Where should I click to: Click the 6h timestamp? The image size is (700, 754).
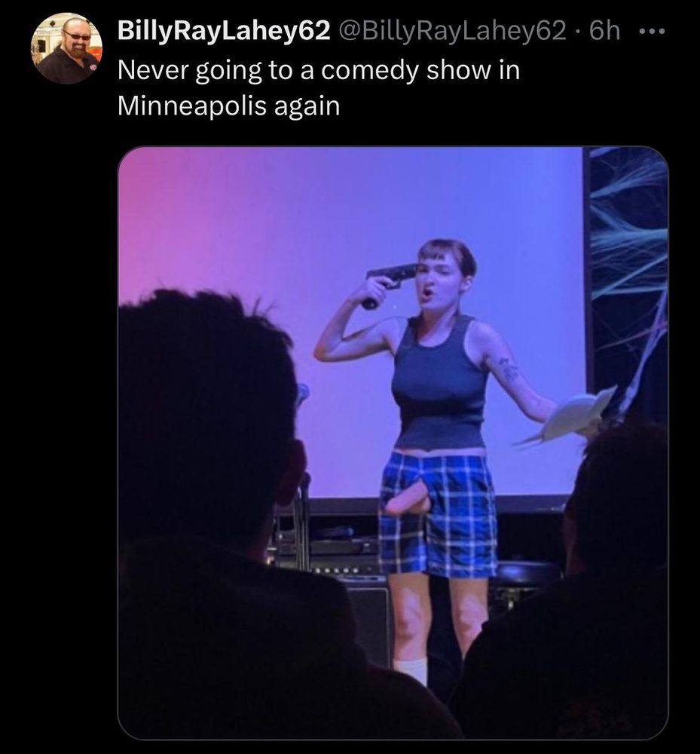coord(604,31)
